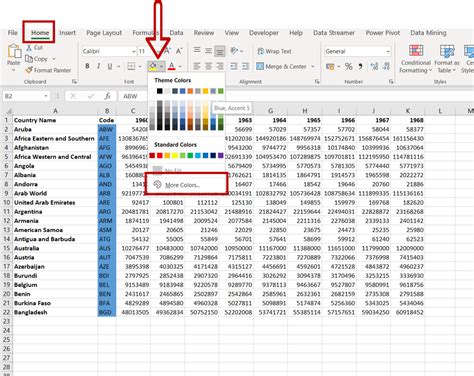474x376 pixels.
Task: Pick the standard purple color swatch
Action: (x=221, y=155)
